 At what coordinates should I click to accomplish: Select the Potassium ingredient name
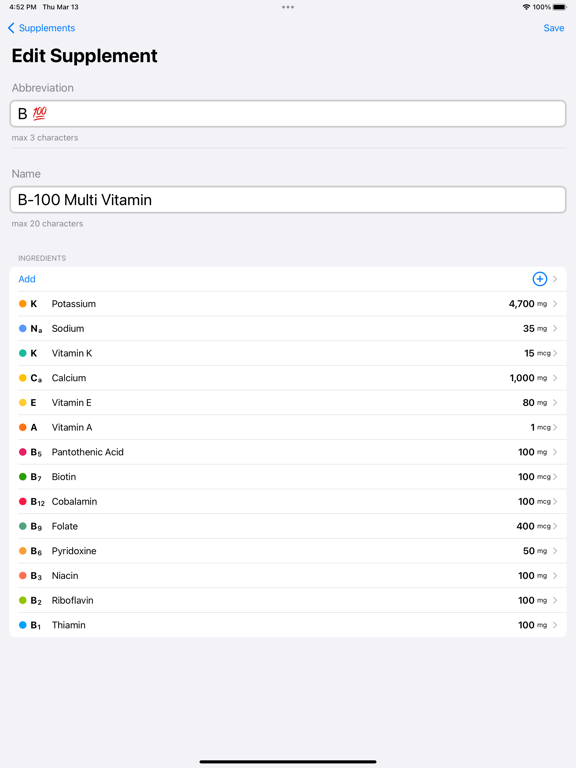pos(74,304)
